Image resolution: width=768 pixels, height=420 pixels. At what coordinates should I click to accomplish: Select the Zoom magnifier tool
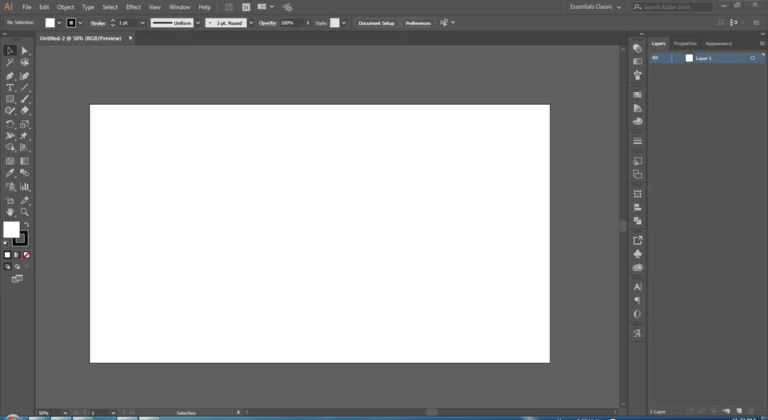pyautogui.click(x=25, y=212)
